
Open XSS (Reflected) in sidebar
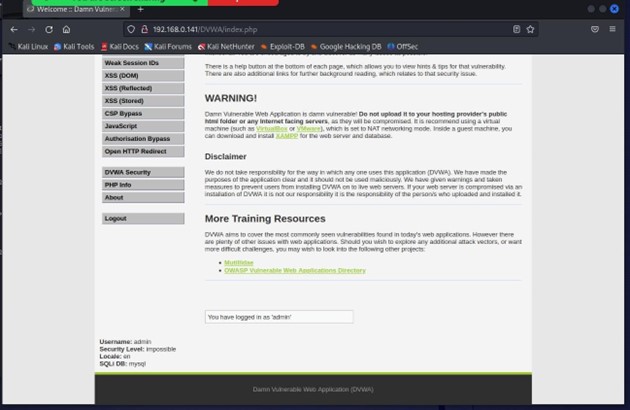click(x=143, y=88)
